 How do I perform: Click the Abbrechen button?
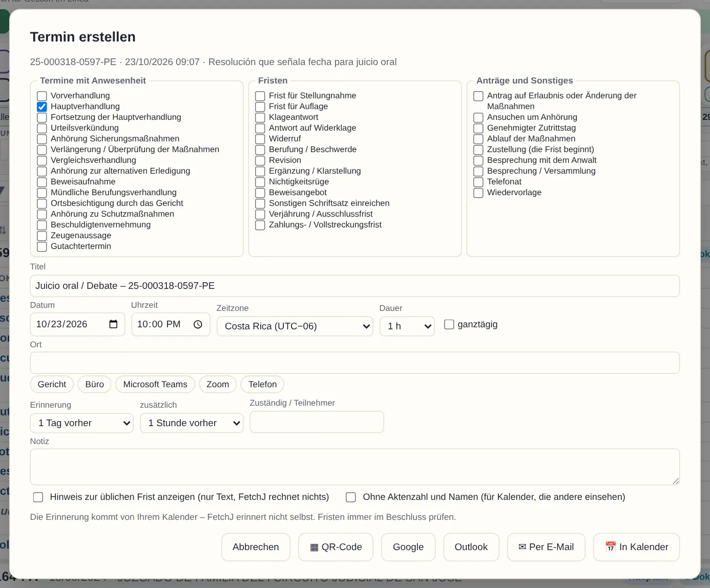pos(256,547)
